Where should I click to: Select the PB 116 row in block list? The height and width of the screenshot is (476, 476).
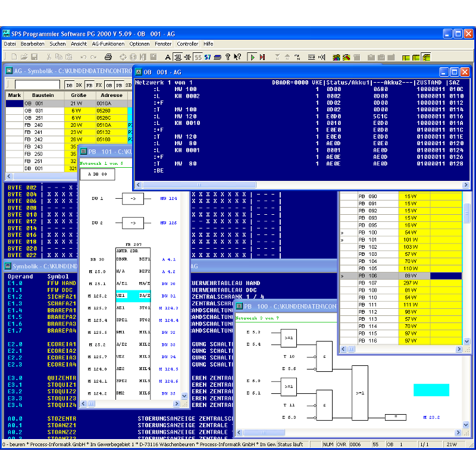click(400, 340)
